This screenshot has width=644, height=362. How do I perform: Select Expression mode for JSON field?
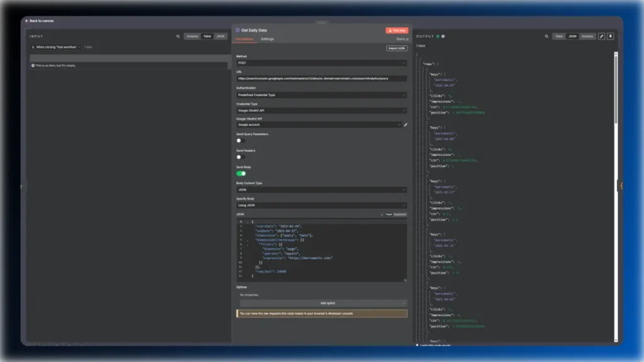tap(399, 214)
